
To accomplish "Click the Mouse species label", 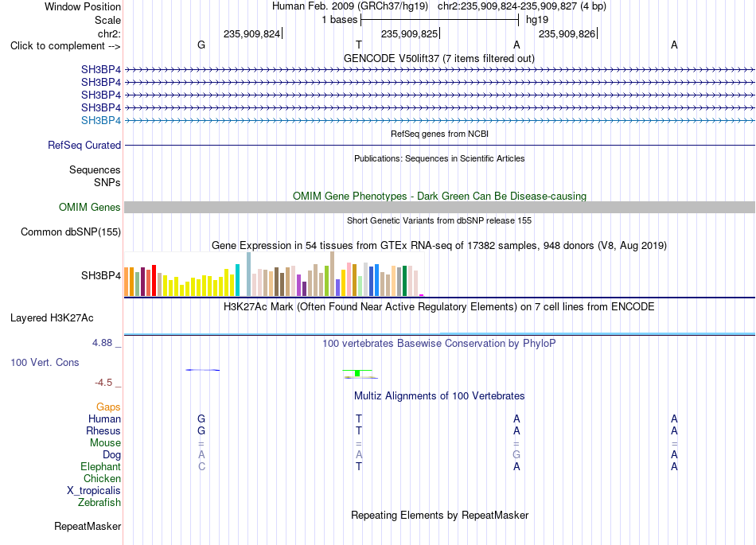I will coord(105,443).
